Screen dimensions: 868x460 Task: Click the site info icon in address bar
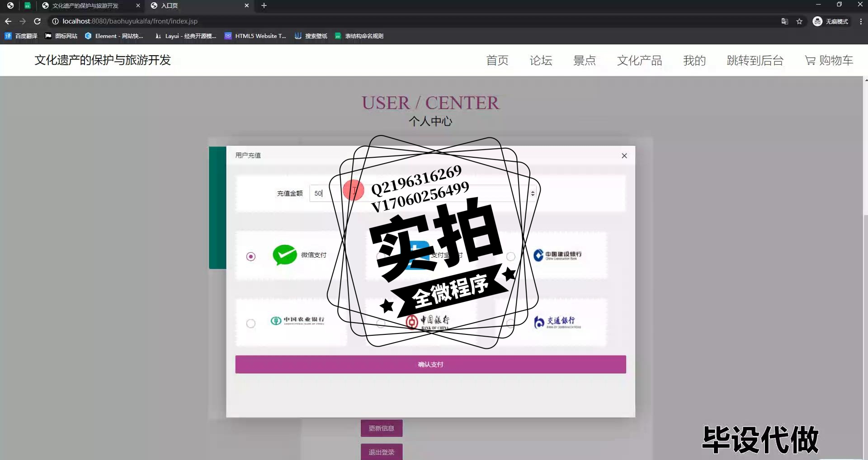point(55,21)
